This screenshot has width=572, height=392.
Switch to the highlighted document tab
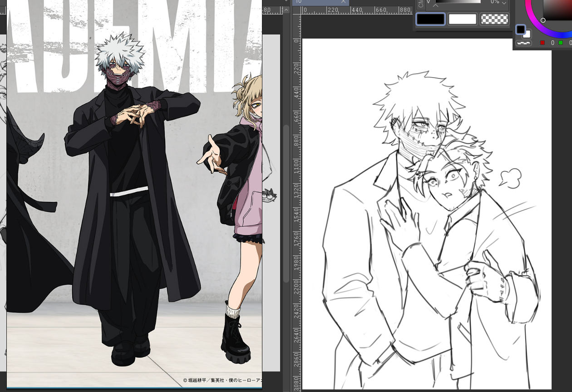318,2
